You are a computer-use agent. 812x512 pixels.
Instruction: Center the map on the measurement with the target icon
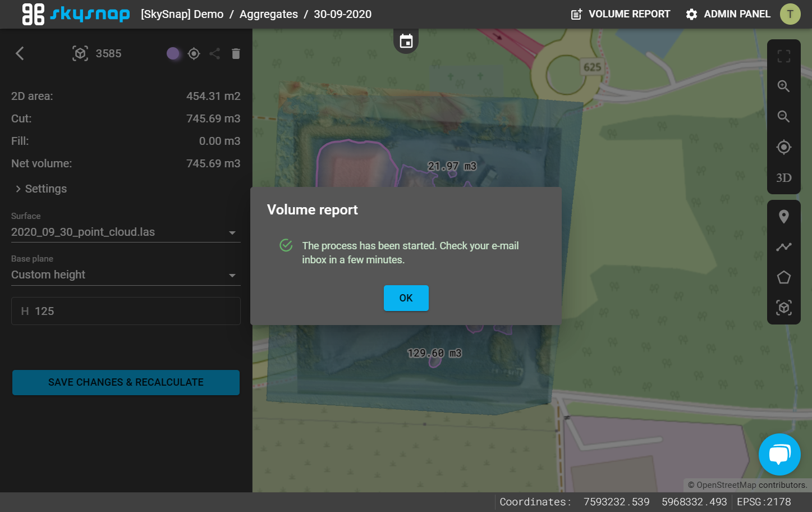[194, 53]
